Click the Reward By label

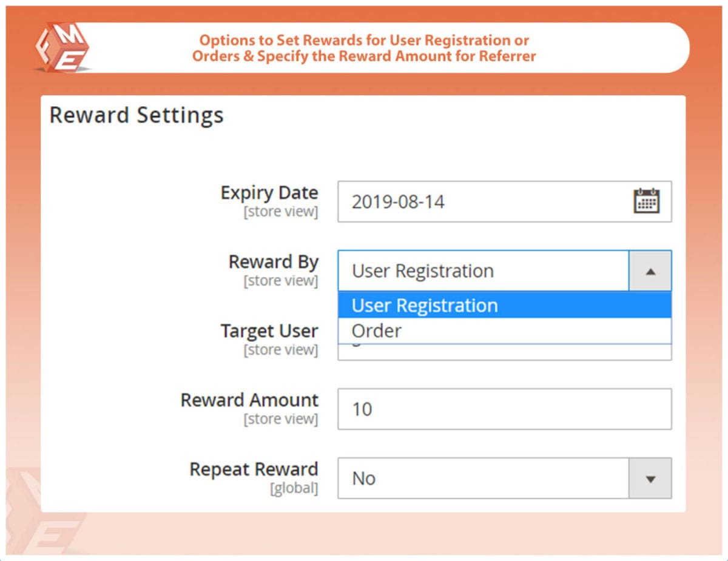click(273, 262)
